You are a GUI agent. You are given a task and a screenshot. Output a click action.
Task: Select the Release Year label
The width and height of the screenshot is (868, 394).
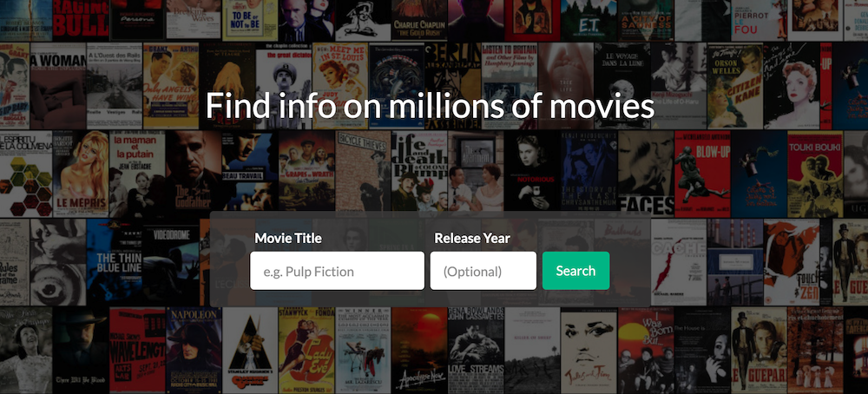tap(472, 238)
